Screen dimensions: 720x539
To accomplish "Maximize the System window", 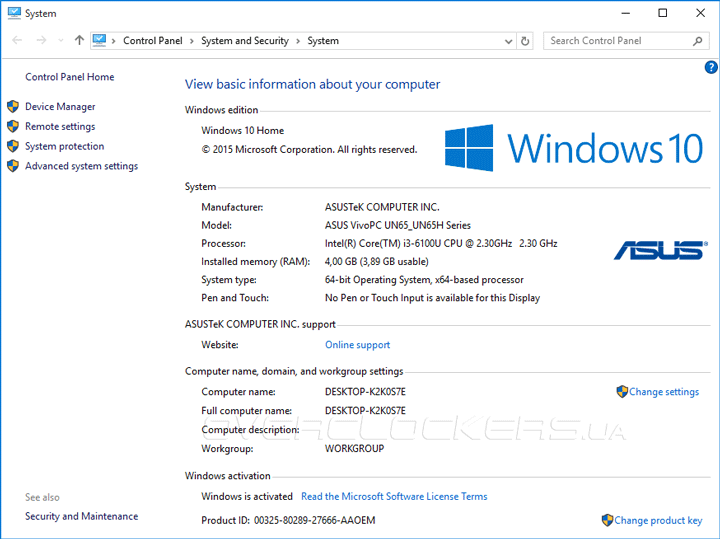I will (663, 13).
